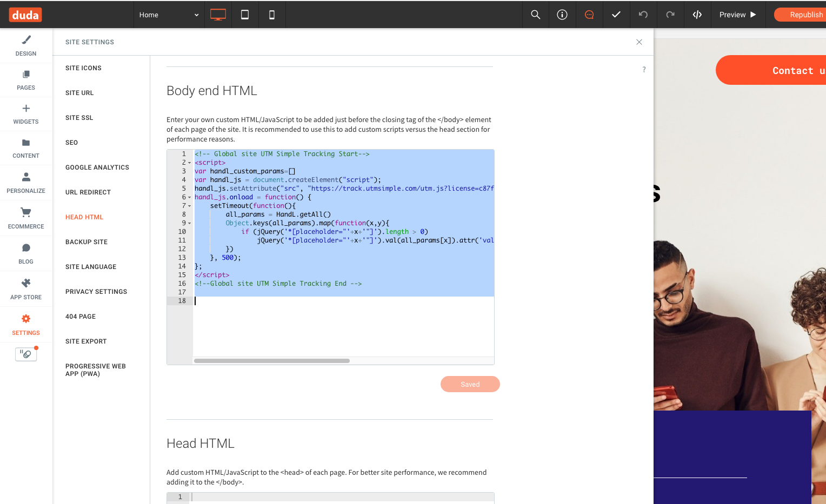Collapse code fold arrow on line 6

coord(190,197)
